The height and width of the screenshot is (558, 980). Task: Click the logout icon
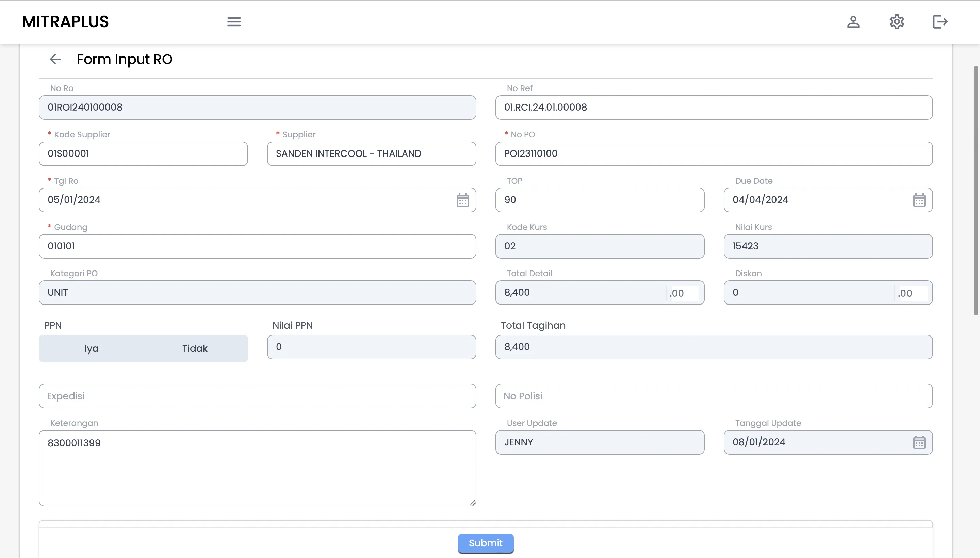pos(940,22)
